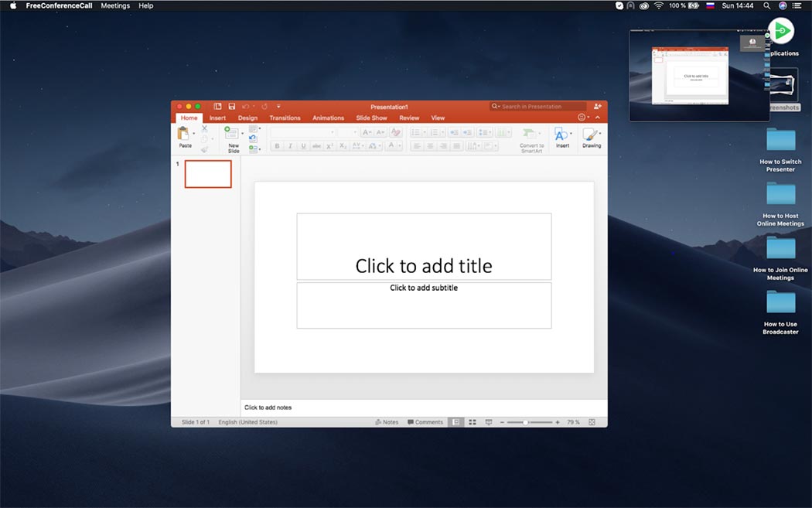The image size is (812, 508).
Task: Toggle the Notes pane
Action: tap(387, 422)
